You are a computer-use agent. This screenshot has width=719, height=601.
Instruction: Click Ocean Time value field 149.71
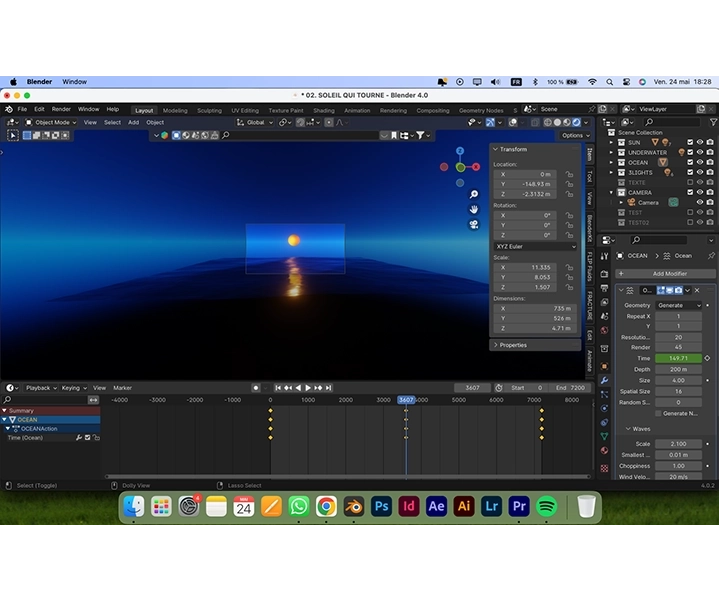pos(679,358)
